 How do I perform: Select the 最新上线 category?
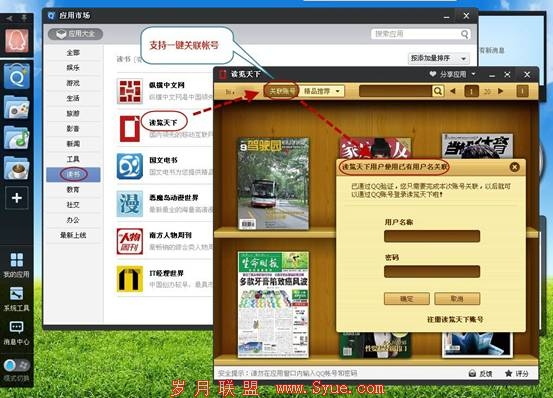coord(73,235)
